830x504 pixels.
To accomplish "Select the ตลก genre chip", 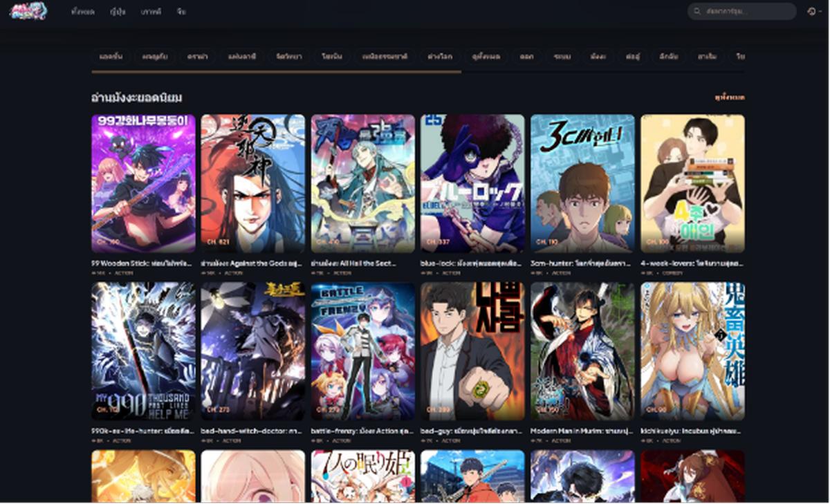I will click(527, 57).
